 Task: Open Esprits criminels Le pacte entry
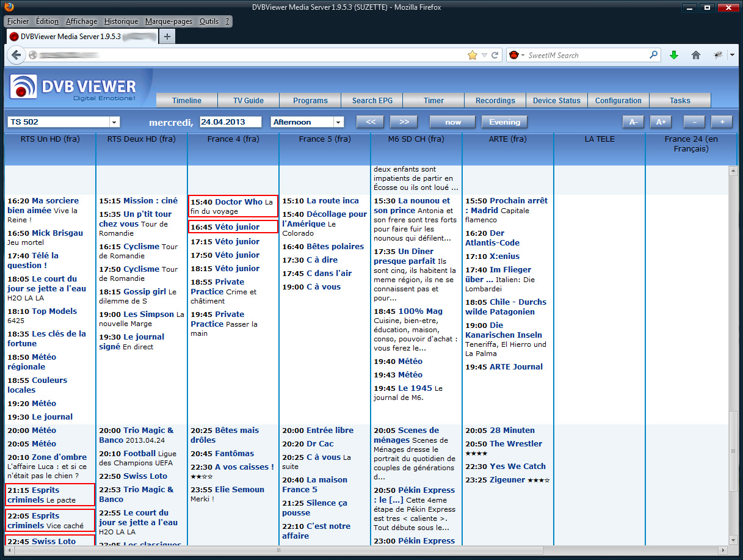50,495
